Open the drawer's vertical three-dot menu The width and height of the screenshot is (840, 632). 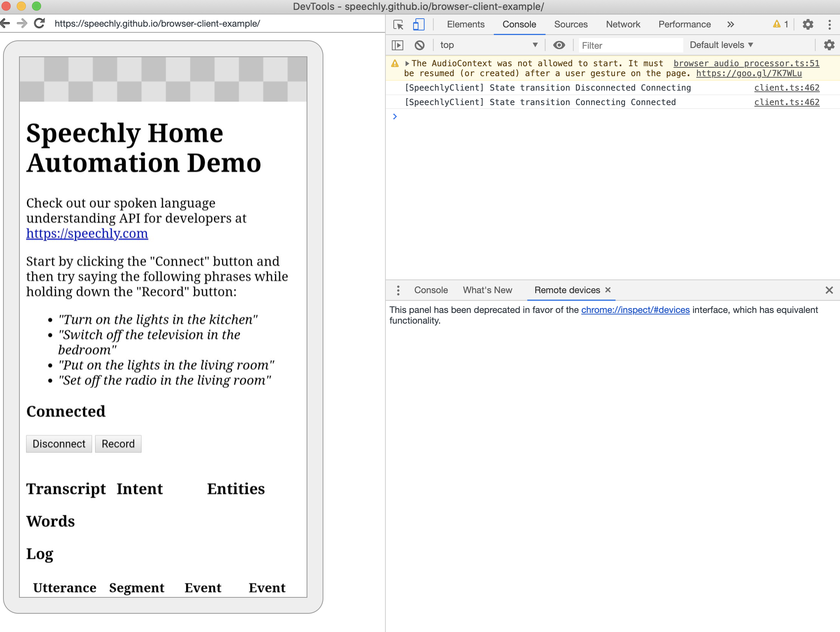point(398,290)
